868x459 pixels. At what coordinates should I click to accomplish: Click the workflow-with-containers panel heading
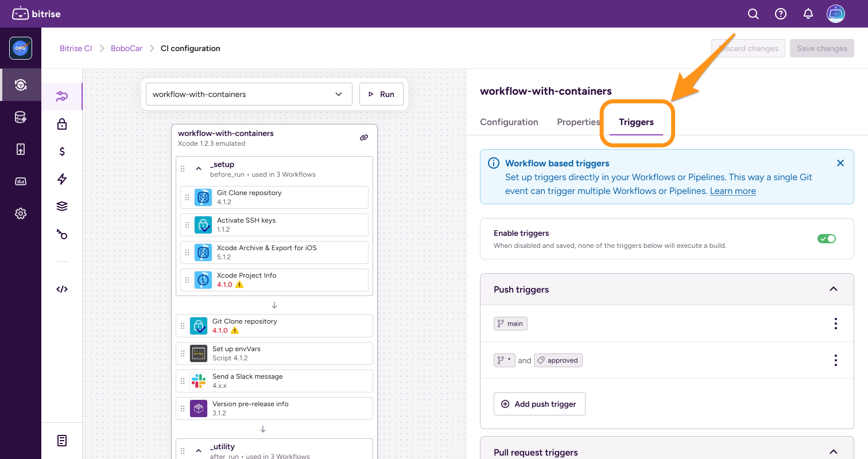[x=546, y=91]
